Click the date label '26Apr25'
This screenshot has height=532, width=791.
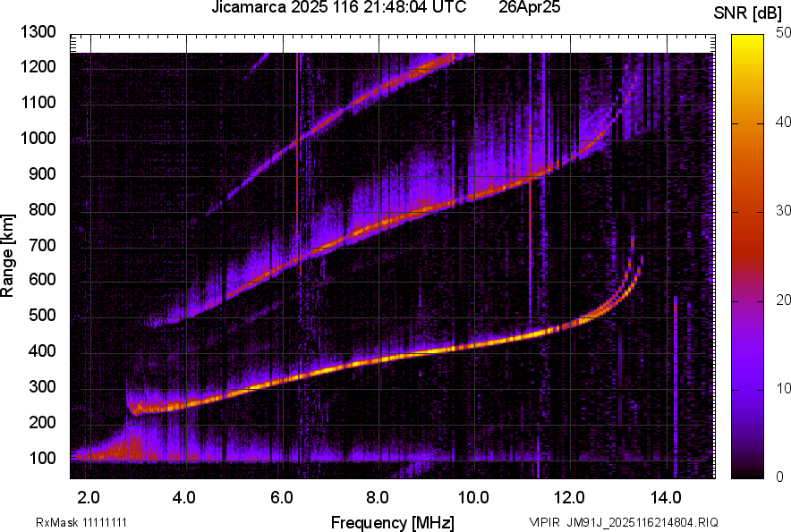529,7
